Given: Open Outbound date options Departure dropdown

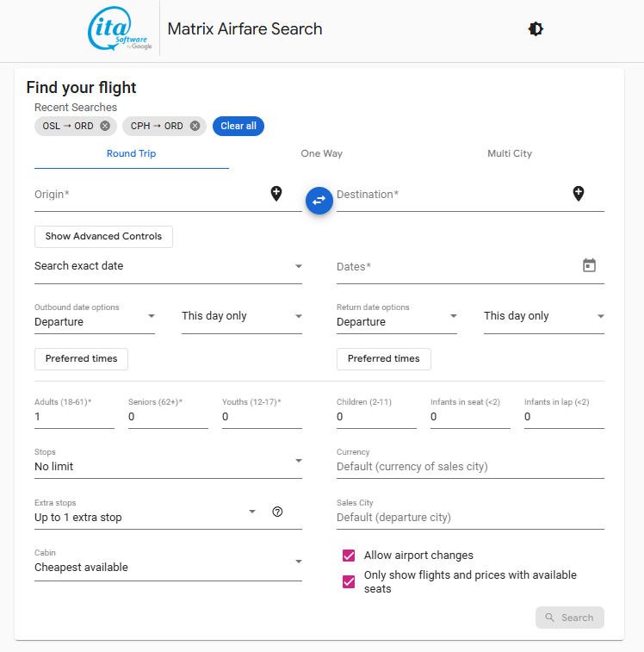Looking at the screenshot, I should click(x=95, y=318).
